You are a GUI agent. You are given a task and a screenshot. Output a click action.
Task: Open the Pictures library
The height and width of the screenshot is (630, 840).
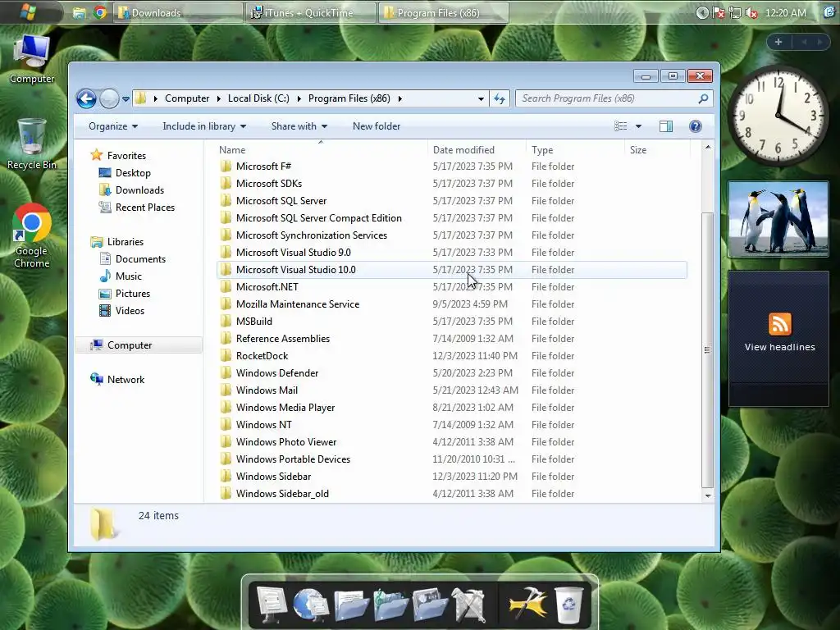(x=132, y=294)
